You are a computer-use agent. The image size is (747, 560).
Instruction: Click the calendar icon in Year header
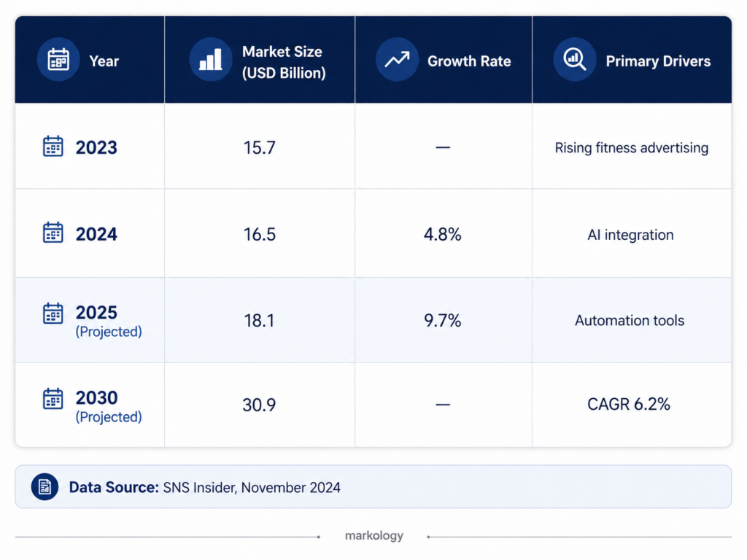tap(58, 60)
